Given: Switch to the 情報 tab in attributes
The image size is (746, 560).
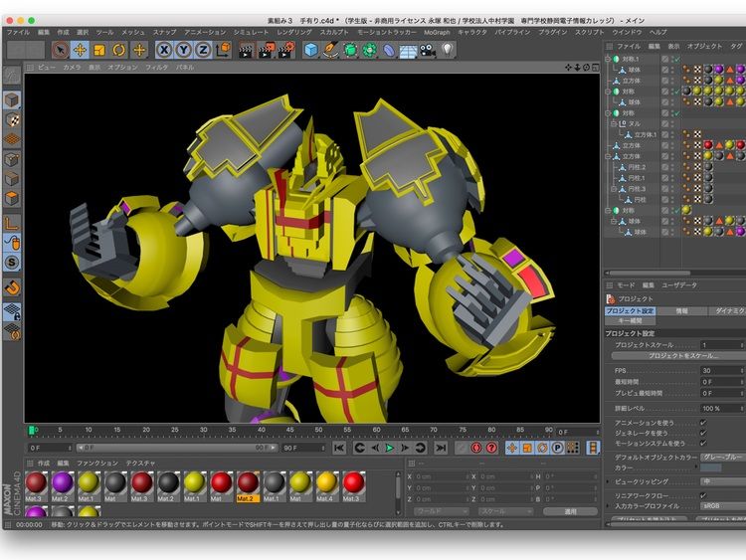Looking at the screenshot, I should 681,310.
